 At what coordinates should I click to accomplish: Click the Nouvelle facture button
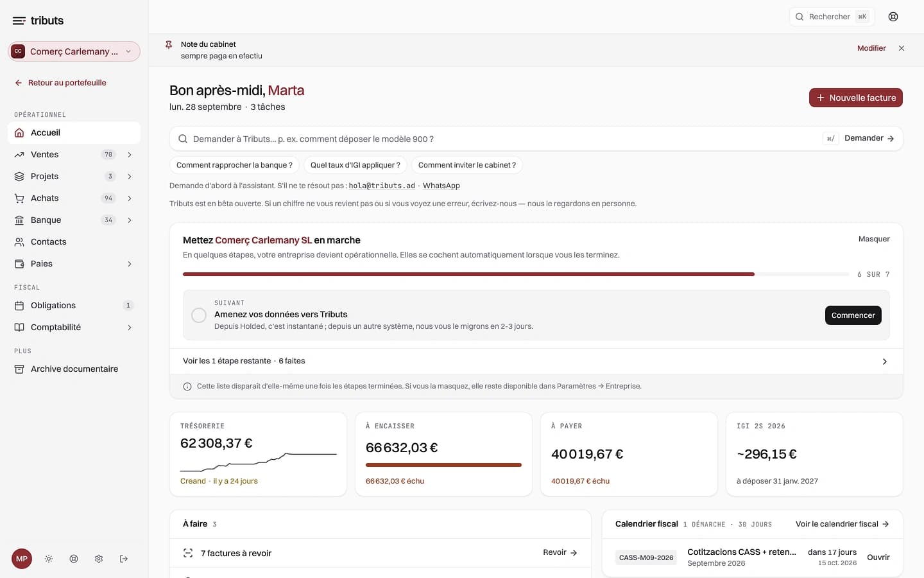(x=855, y=98)
